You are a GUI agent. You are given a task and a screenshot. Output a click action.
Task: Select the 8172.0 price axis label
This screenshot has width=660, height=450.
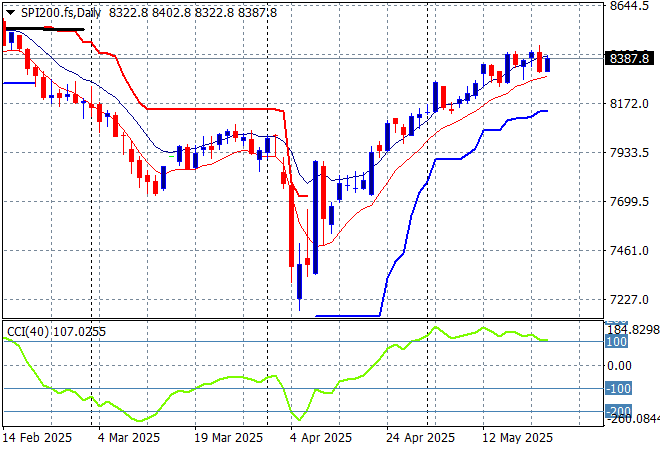(629, 104)
